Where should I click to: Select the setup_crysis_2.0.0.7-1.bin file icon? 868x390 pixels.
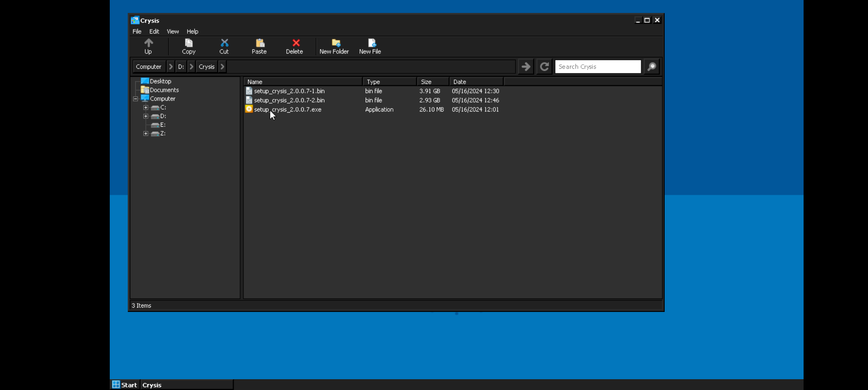(x=249, y=91)
